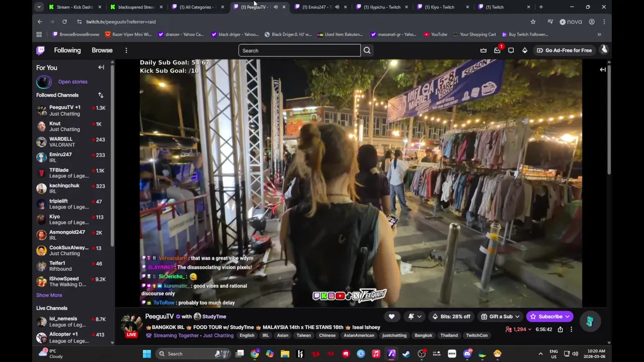Expand Show More followed channels
The height and width of the screenshot is (362, 644).
49,295
